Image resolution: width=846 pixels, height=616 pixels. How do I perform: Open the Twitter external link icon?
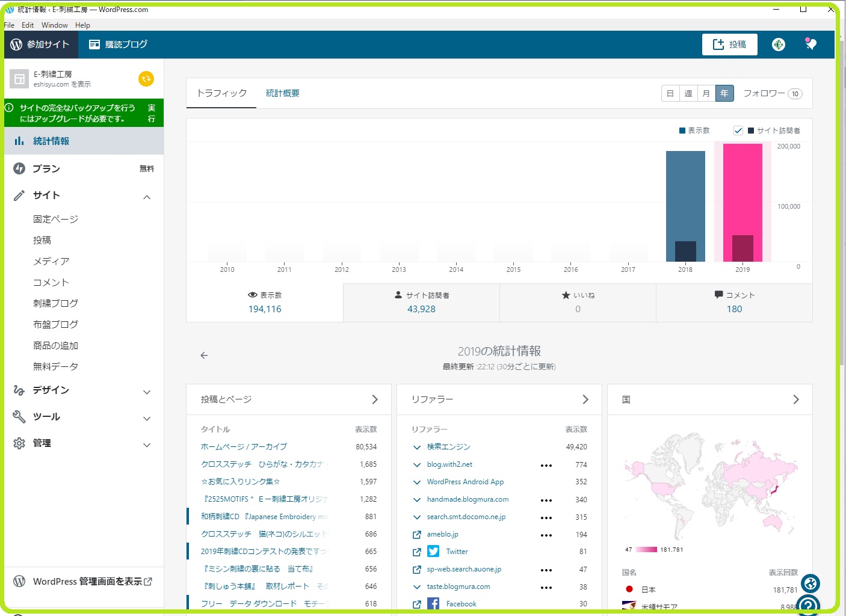click(416, 552)
